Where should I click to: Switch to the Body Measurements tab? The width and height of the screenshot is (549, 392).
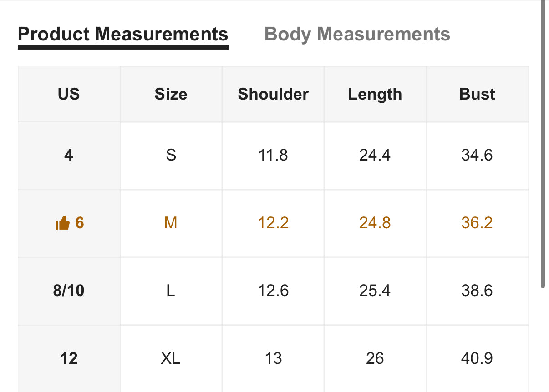point(357,34)
